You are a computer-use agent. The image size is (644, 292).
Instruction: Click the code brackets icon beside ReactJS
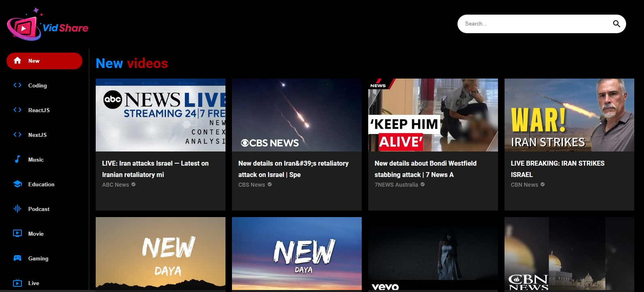tap(17, 110)
